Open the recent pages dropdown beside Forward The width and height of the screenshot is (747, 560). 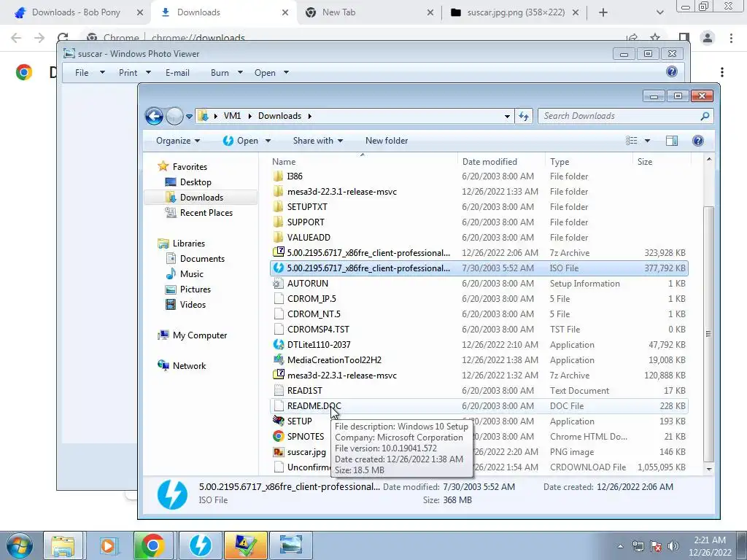(x=189, y=116)
